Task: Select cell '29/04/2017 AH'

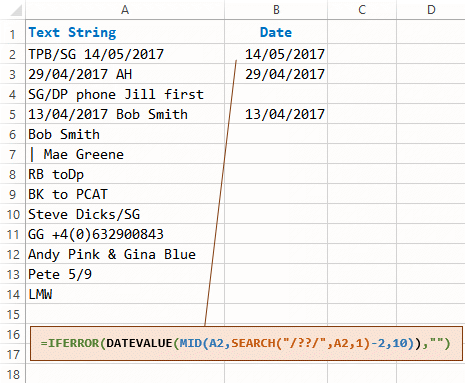Action: click(x=125, y=74)
